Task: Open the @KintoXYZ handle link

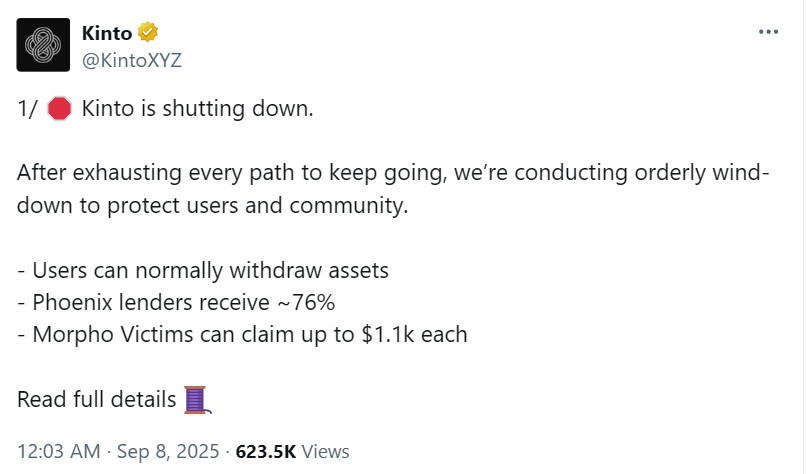Action: (x=133, y=60)
